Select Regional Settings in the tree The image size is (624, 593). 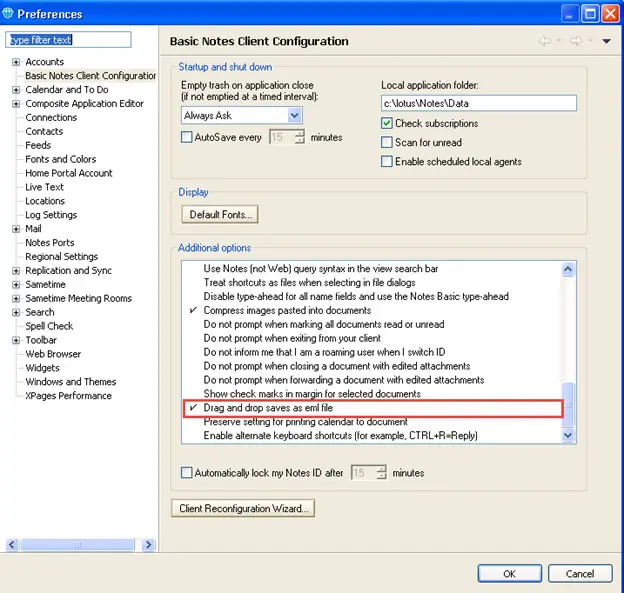[61, 257]
